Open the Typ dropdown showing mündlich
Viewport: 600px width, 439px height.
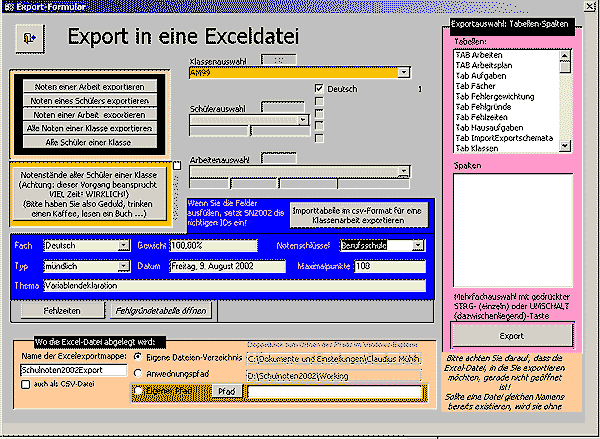(124, 267)
